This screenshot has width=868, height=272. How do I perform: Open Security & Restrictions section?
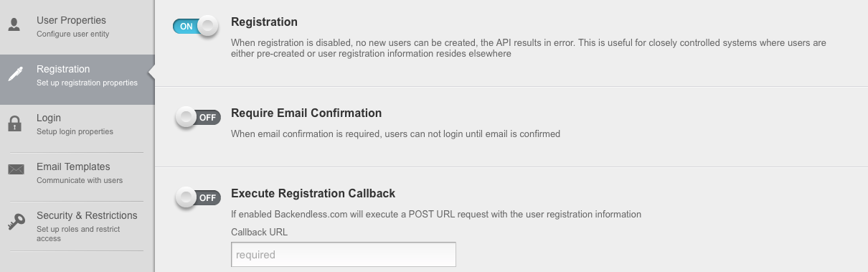click(77, 226)
